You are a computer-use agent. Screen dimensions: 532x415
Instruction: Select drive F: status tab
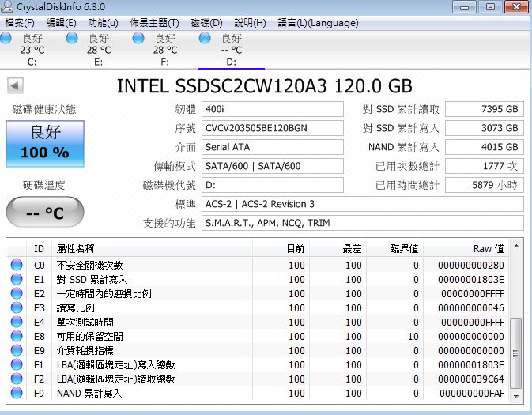pos(165,50)
